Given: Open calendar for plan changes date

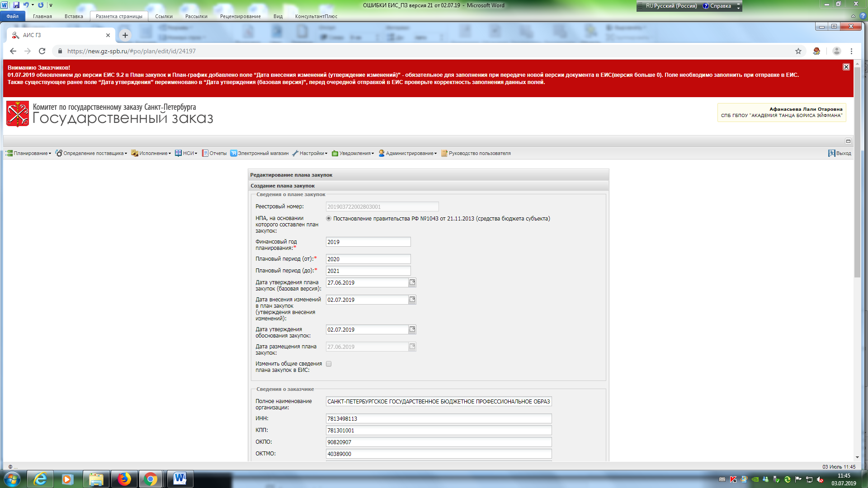Looking at the screenshot, I should [412, 300].
